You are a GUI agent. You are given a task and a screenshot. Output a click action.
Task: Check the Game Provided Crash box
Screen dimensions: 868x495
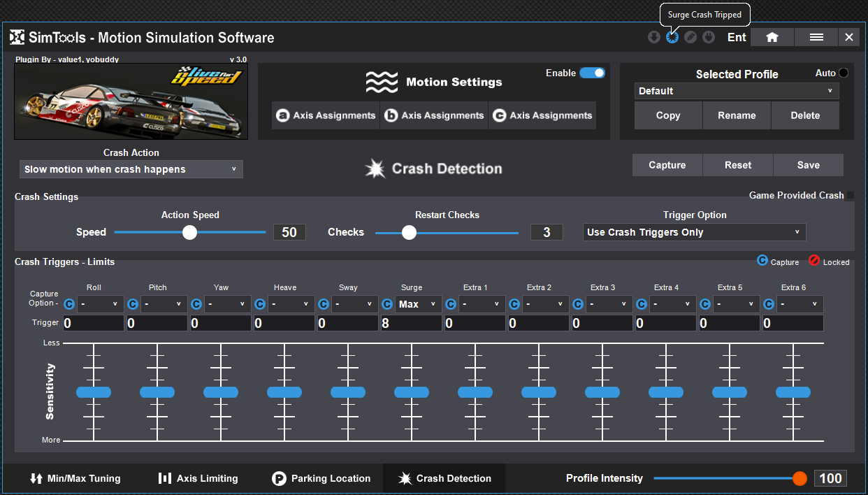850,196
